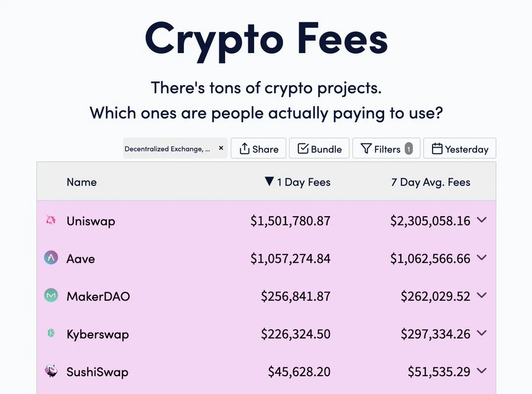Click the MakerDAO logo icon
This screenshot has width=532, height=394.
coord(51,295)
